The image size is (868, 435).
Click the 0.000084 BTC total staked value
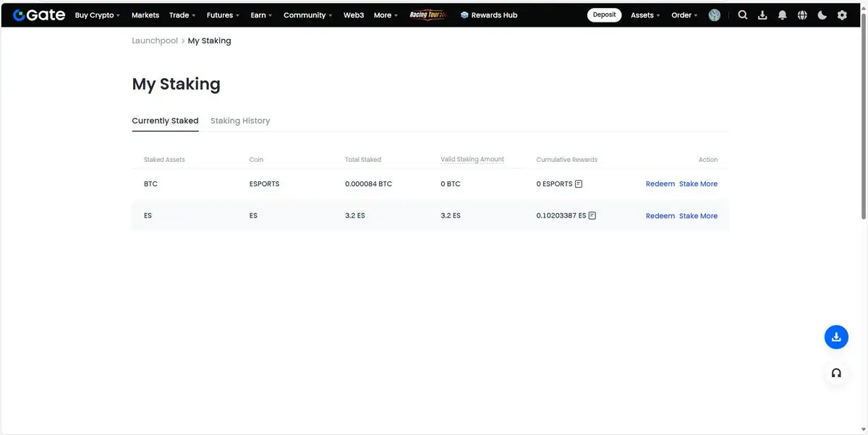pos(368,184)
